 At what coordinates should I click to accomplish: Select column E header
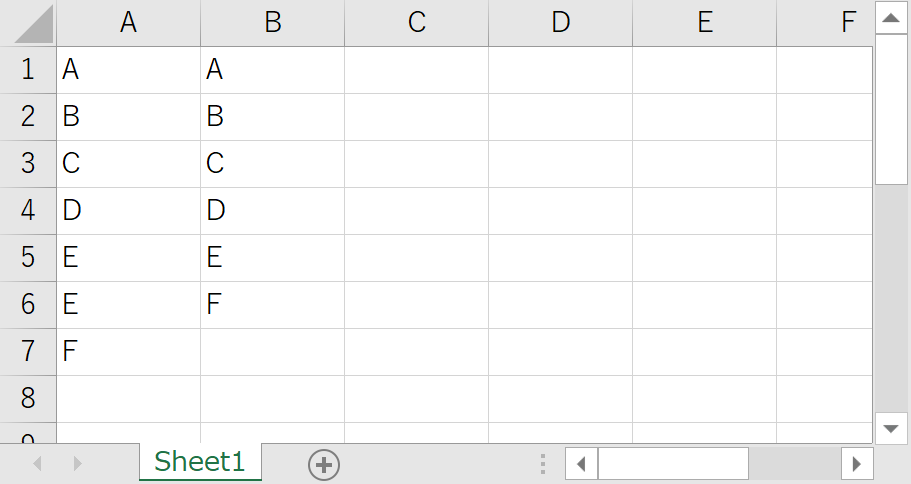pyautogui.click(x=704, y=23)
